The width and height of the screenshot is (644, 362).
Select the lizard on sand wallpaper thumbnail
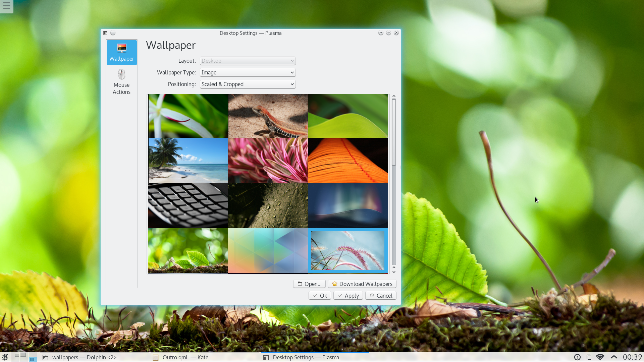coord(268,116)
